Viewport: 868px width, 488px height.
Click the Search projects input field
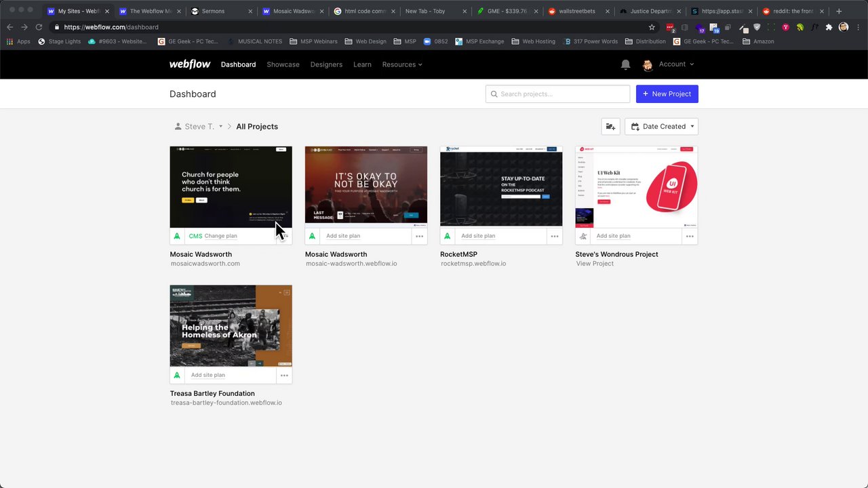557,94
